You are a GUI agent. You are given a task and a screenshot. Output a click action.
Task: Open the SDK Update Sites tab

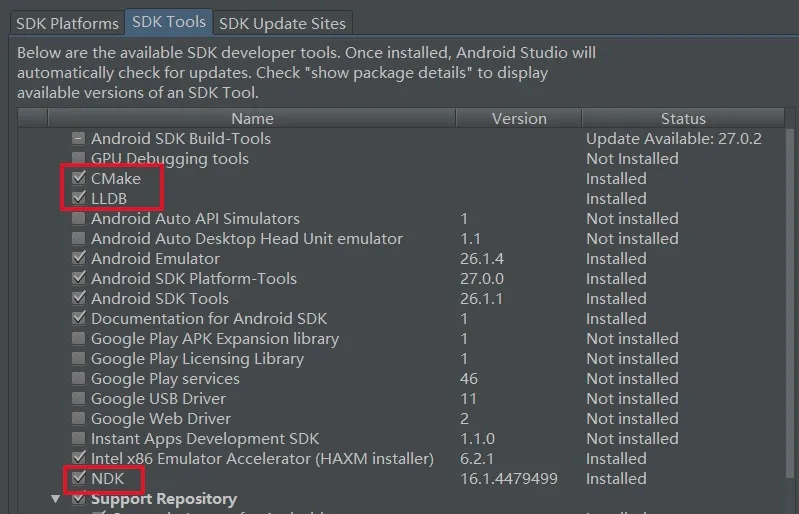coord(282,22)
